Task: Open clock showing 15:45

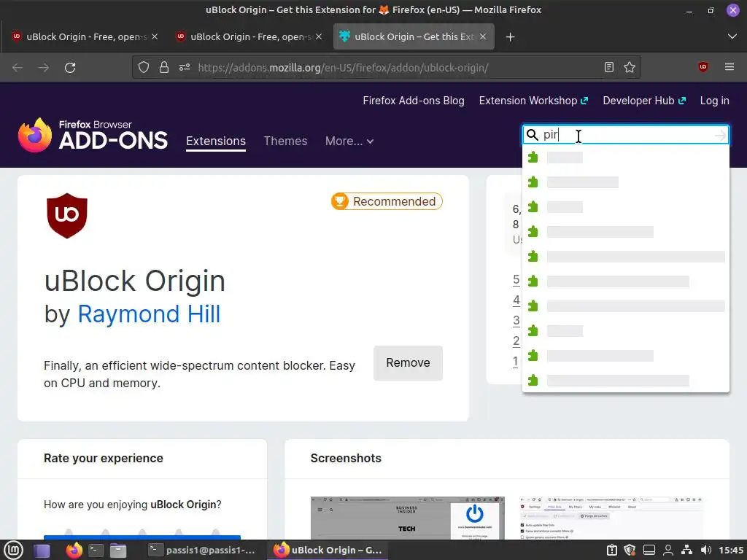Action: point(731,551)
